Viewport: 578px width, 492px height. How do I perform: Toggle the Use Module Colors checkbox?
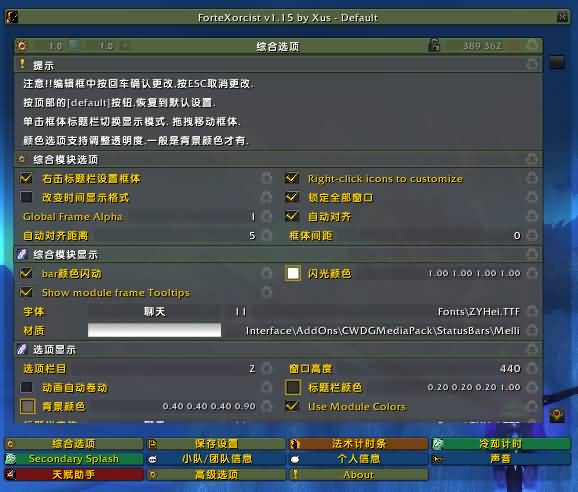[x=292, y=406]
